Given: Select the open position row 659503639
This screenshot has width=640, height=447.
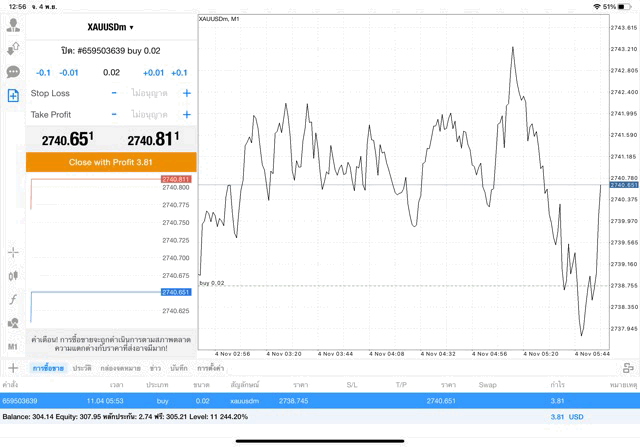Looking at the screenshot, I should [300, 400].
